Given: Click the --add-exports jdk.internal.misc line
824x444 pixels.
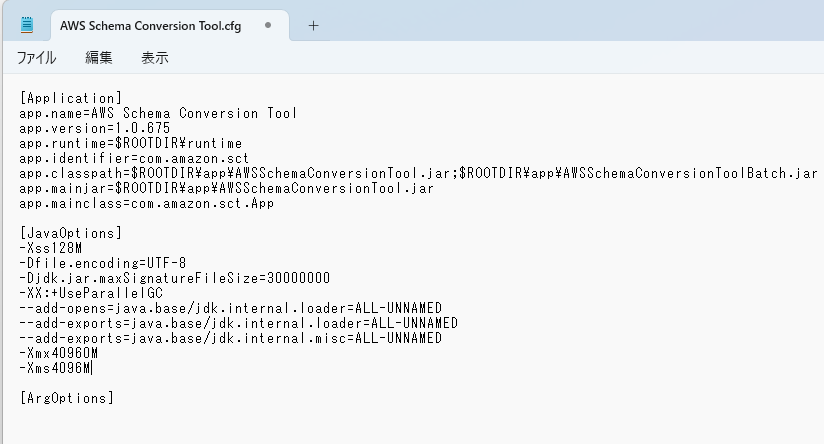Looking at the screenshot, I should coord(231,338).
